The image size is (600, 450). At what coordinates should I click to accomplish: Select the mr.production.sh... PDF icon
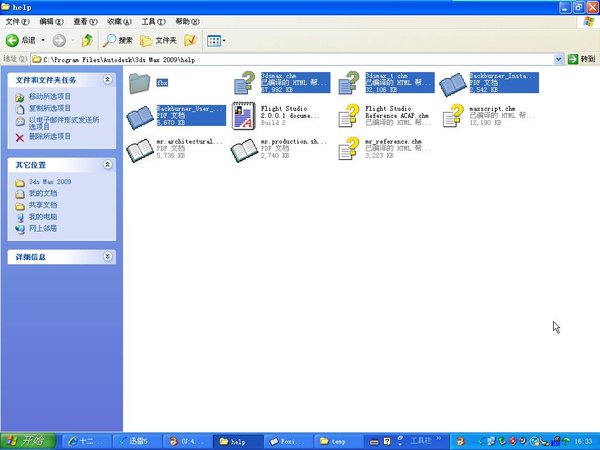[244, 150]
